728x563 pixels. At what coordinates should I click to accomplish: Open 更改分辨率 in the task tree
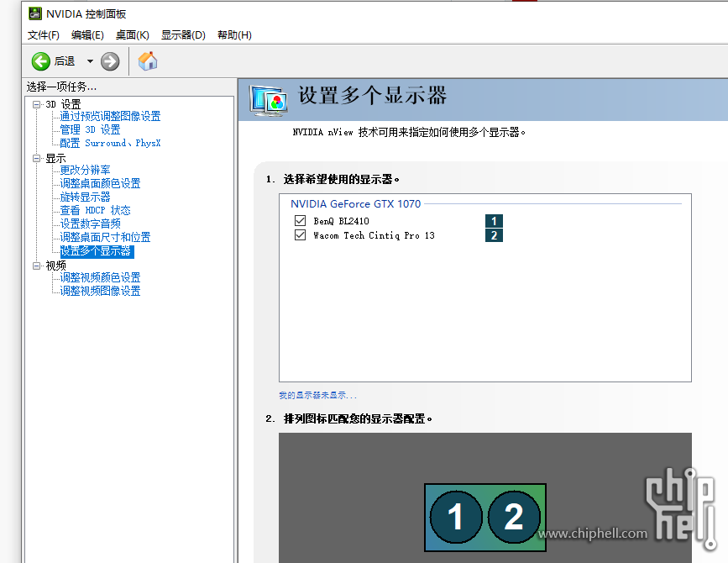(x=85, y=171)
